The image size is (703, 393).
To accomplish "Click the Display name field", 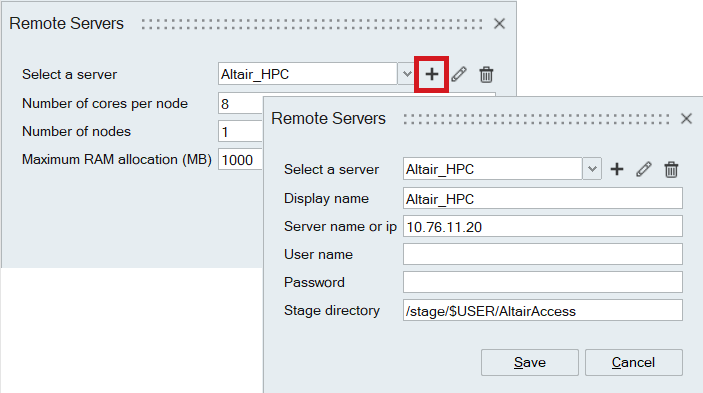I will click(542, 198).
